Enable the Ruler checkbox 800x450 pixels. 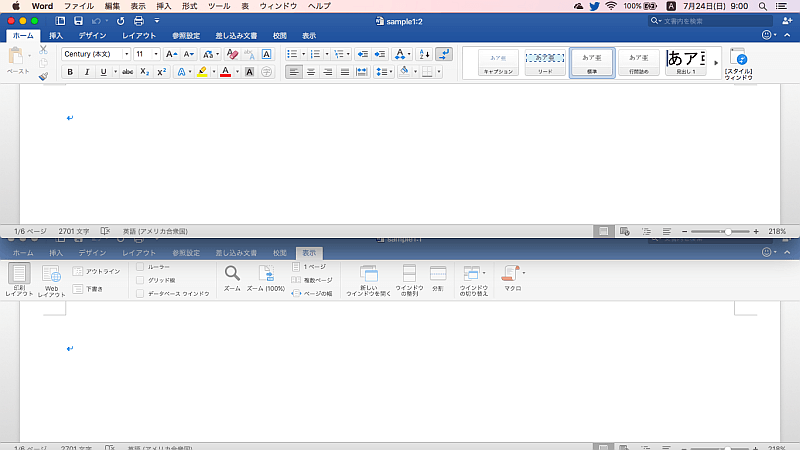click(140, 267)
